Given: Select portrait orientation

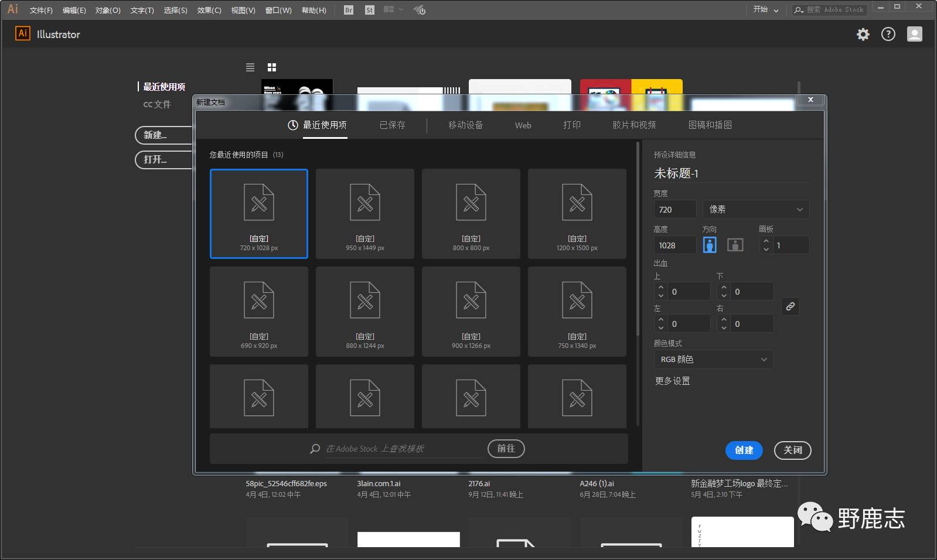Looking at the screenshot, I should (x=710, y=245).
